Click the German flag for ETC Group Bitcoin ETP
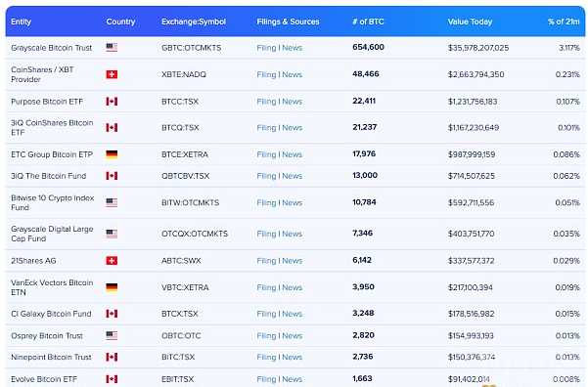 [x=112, y=154]
